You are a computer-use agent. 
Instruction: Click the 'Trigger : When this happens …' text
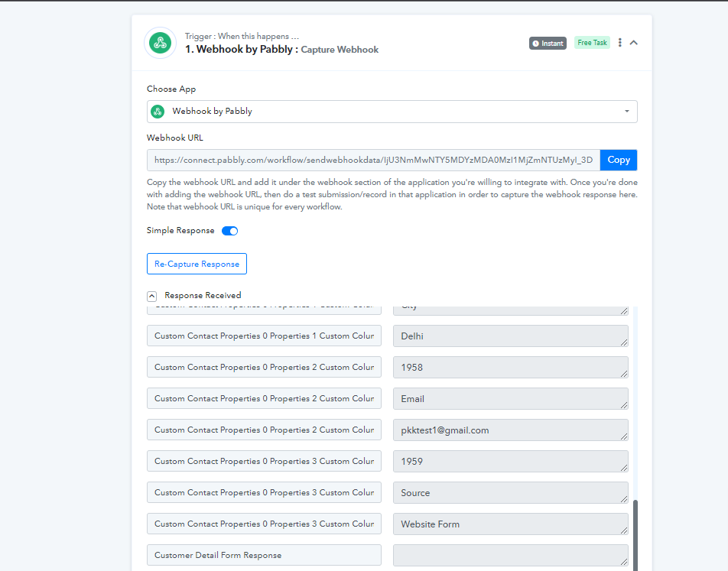coord(242,36)
